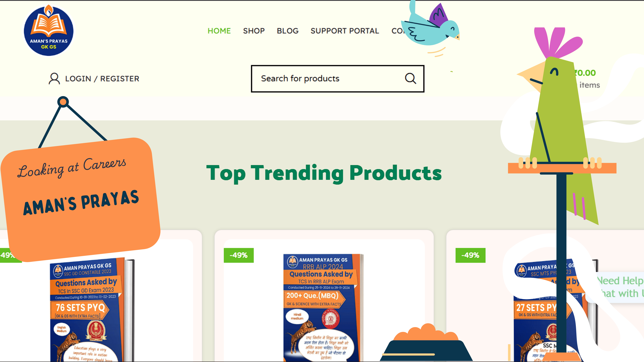Go to the BLOG page
The width and height of the screenshot is (644, 362).
288,31
